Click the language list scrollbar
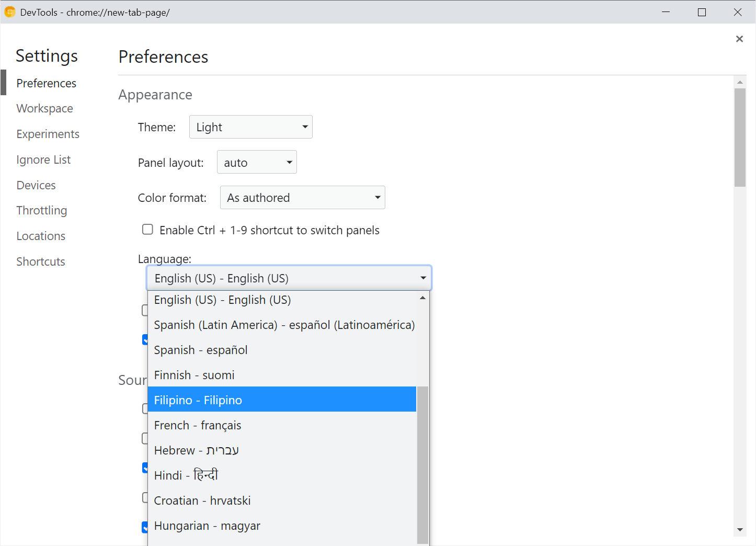 (x=421, y=465)
